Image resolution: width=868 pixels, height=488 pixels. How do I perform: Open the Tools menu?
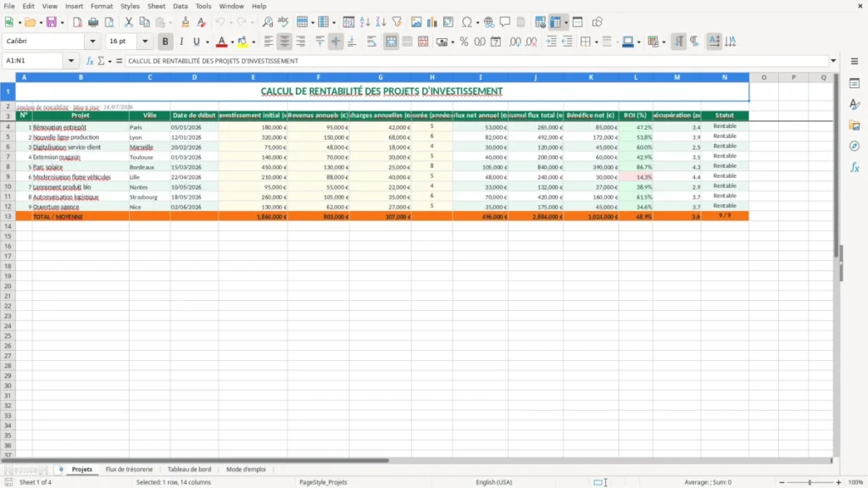coord(203,6)
